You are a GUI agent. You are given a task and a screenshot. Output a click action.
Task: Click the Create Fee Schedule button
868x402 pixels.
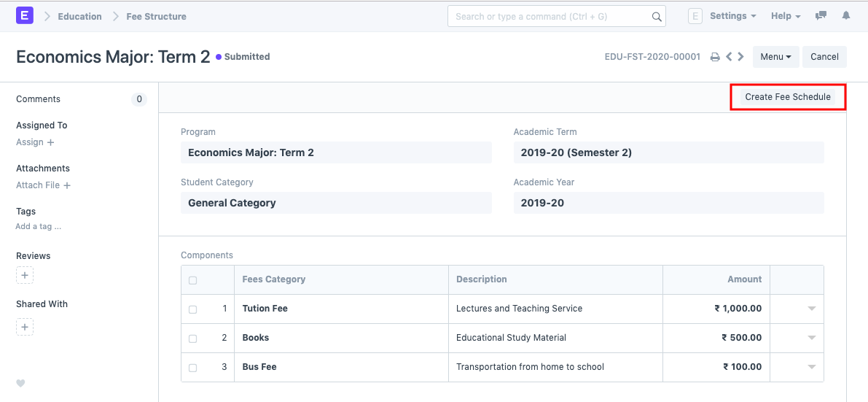point(788,97)
